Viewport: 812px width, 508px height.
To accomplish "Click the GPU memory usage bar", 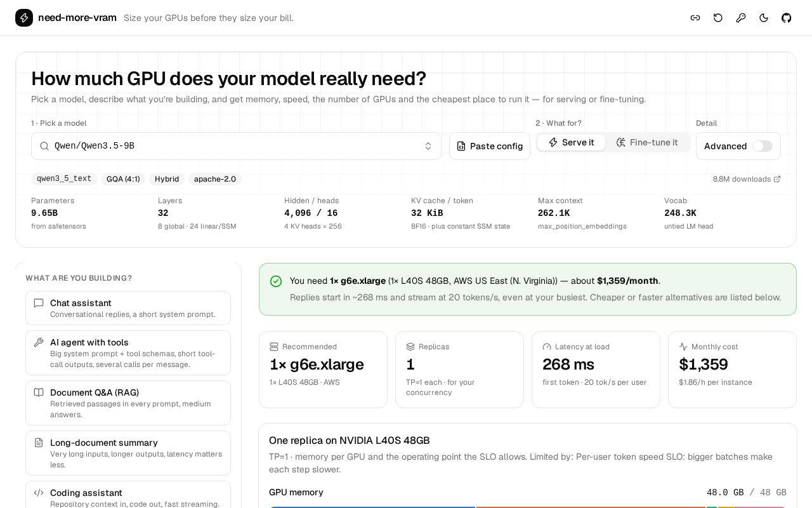I will [x=528, y=507].
